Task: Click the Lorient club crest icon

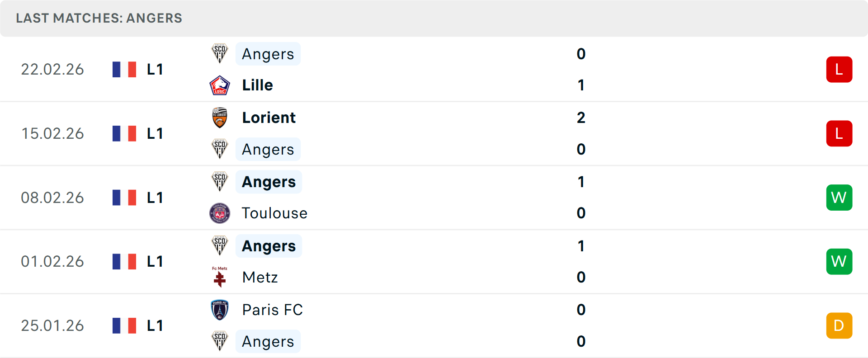Action: point(220,118)
